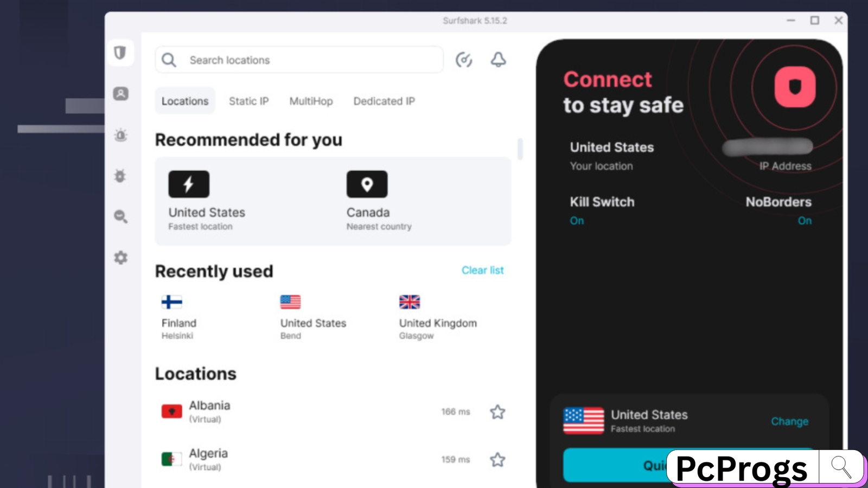868x488 pixels.
Task: Click the PcProgs magnifier search icon
Action: pyautogui.click(x=841, y=467)
